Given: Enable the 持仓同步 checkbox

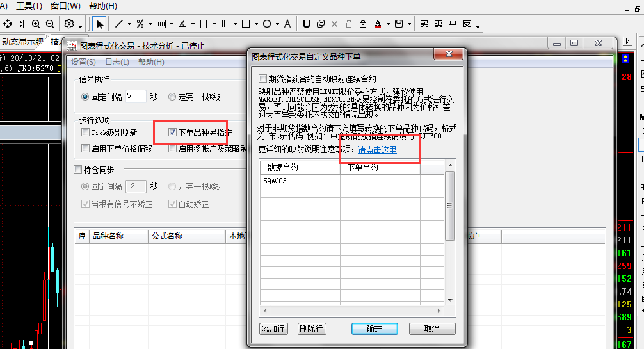Looking at the screenshot, I should (x=77, y=169).
